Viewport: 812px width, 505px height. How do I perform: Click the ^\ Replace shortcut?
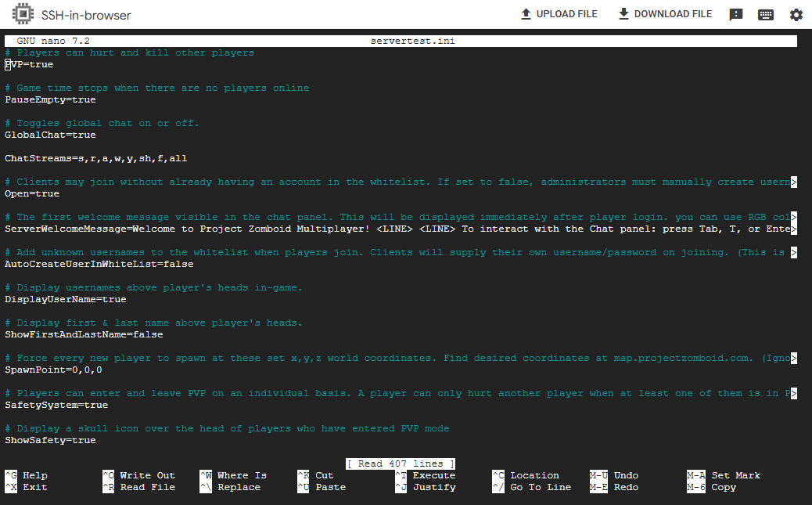click(x=230, y=487)
